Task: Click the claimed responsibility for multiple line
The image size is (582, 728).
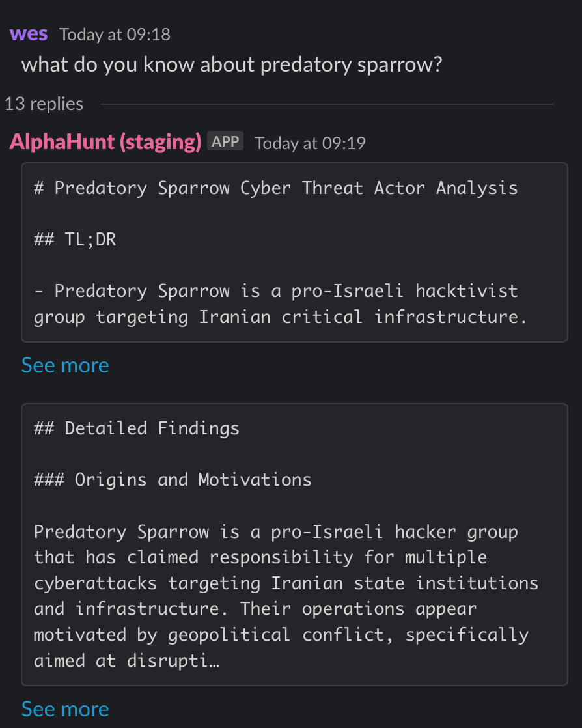Action: 260,557
